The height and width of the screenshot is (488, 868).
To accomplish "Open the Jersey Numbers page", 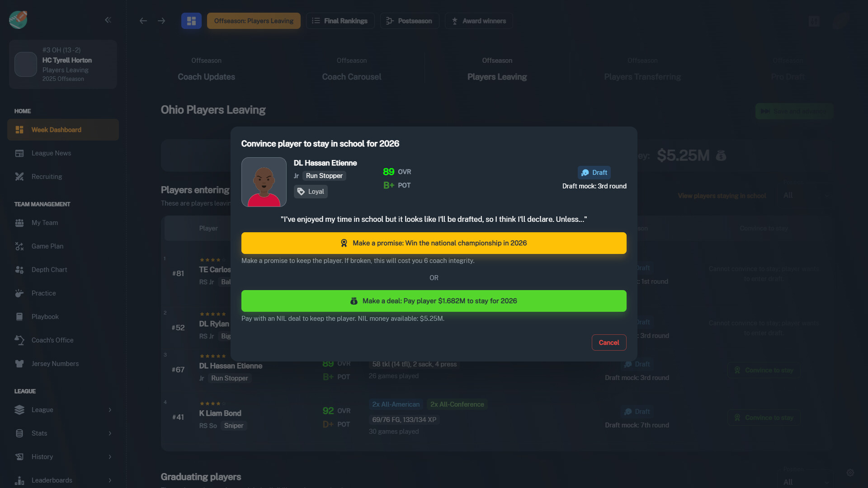I will [x=55, y=363].
